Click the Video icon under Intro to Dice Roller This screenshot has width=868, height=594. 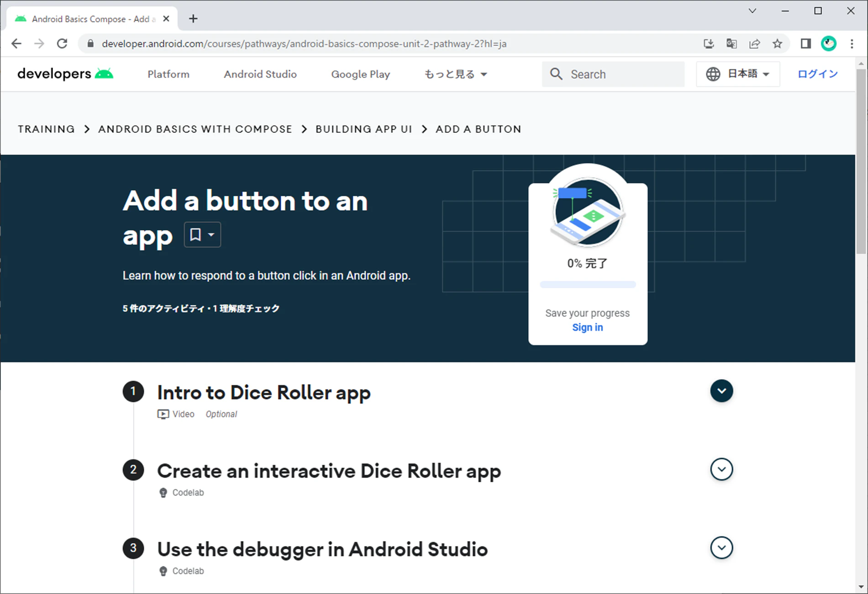tap(163, 414)
